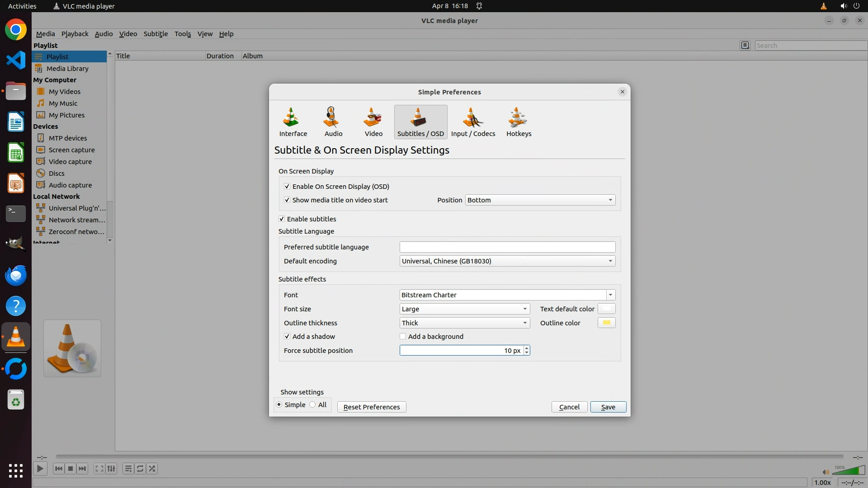Viewport: 868px width, 488px height.
Task: Select the All show settings radio
Action: tap(313, 405)
